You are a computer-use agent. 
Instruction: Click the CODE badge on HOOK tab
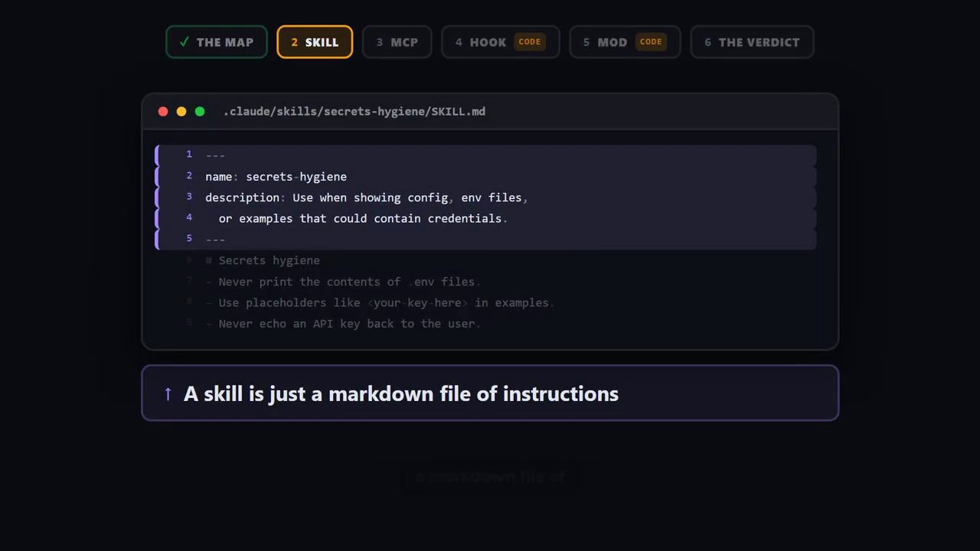(530, 42)
